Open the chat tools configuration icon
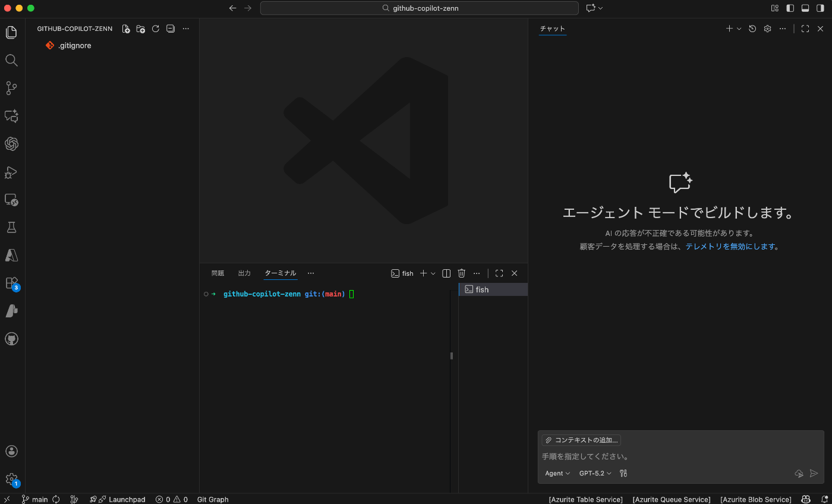 click(623, 473)
